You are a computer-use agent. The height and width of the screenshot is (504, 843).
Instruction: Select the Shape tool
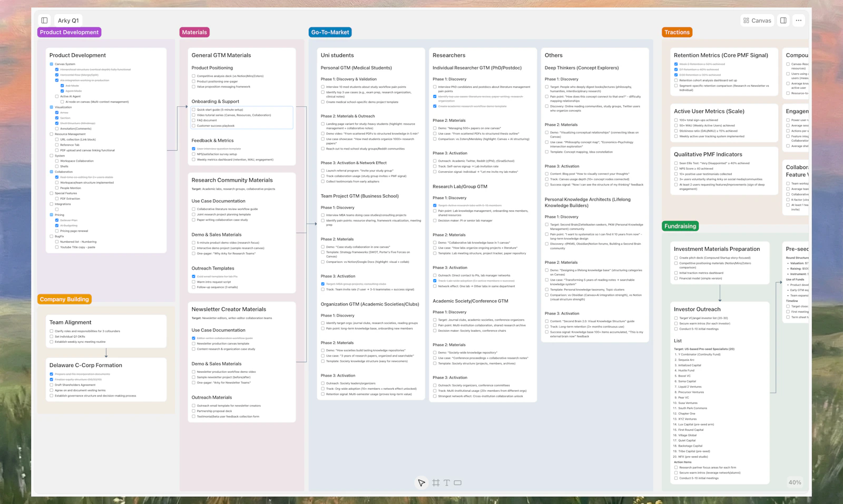[x=457, y=482]
